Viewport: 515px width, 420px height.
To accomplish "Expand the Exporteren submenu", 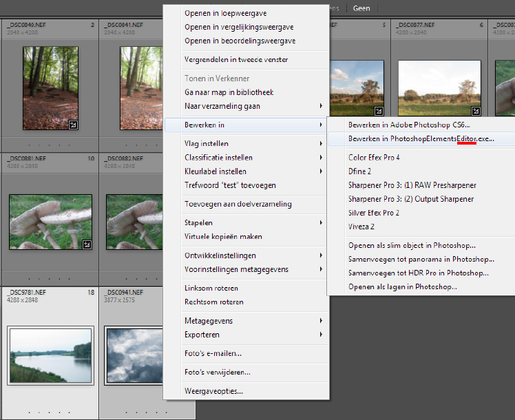I will click(246, 335).
